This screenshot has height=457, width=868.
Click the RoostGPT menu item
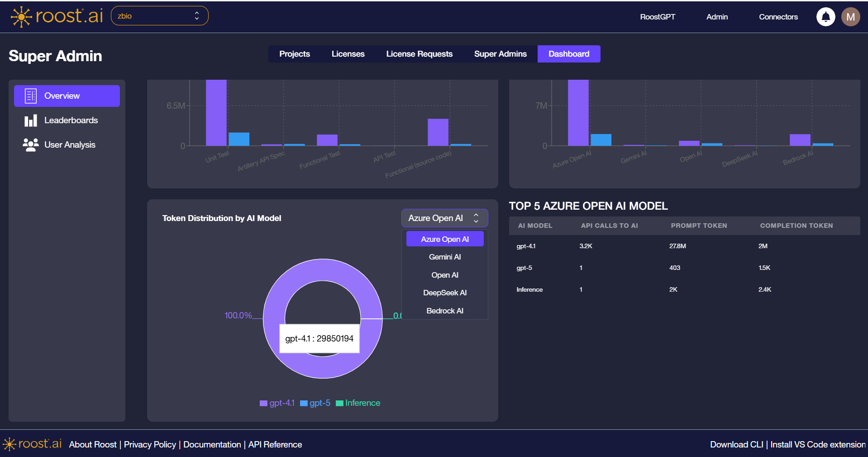(x=657, y=17)
